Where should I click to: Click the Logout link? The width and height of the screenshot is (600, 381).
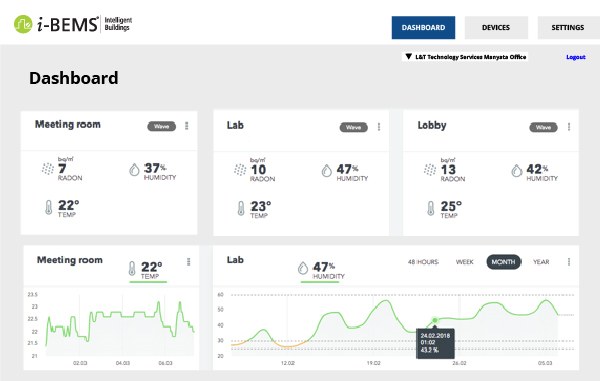pyautogui.click(x=576, y=57)
